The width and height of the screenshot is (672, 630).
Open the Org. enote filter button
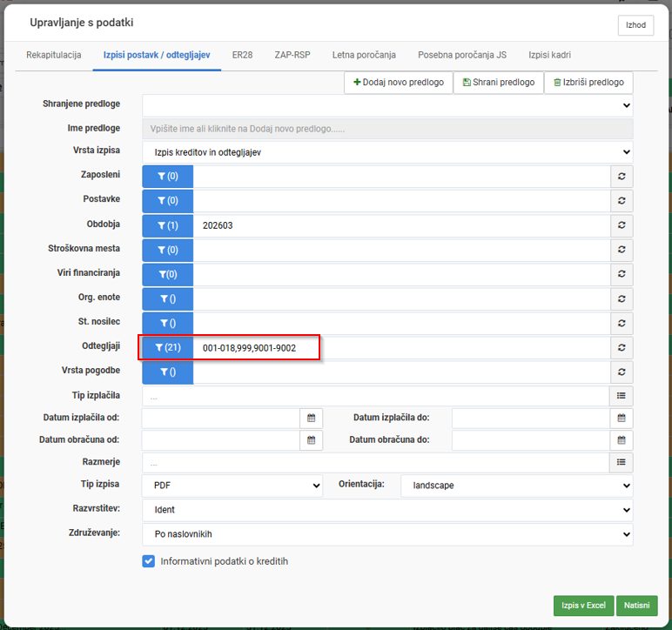pos(168,298)
